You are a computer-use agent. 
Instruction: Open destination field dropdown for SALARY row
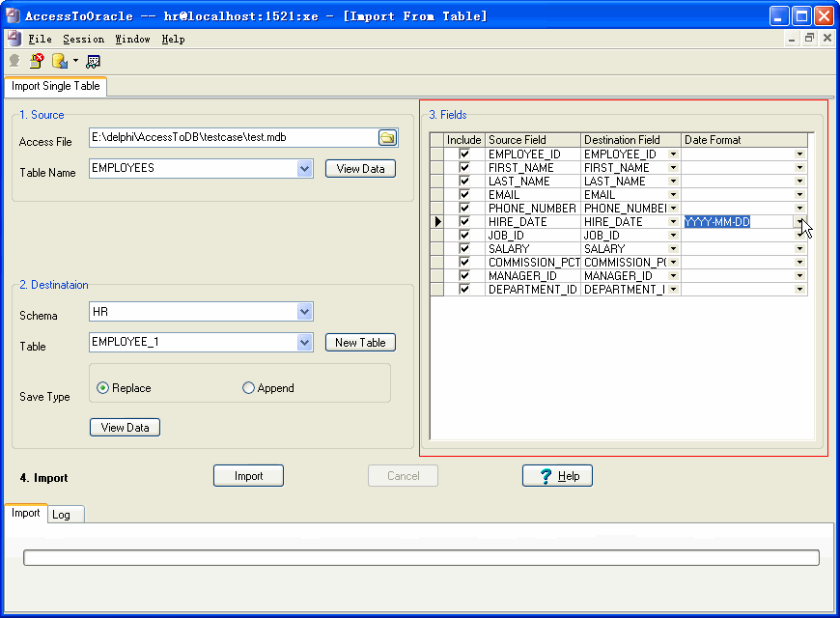[673, 249]
